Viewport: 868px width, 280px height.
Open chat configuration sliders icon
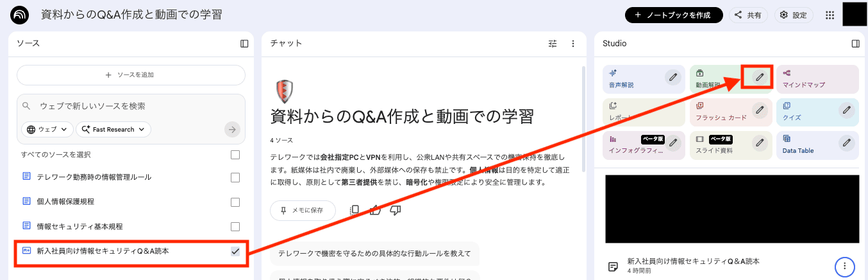pos(553,44)
